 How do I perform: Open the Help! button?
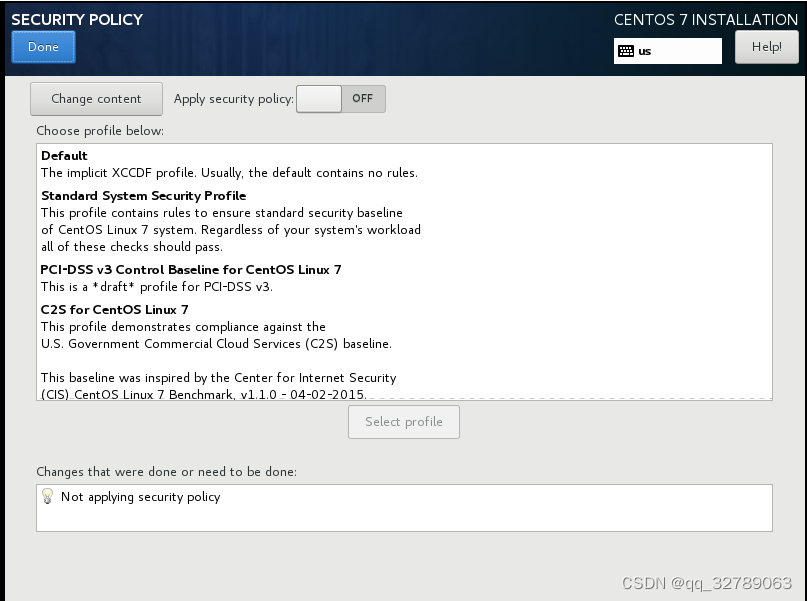coord(766,47)
